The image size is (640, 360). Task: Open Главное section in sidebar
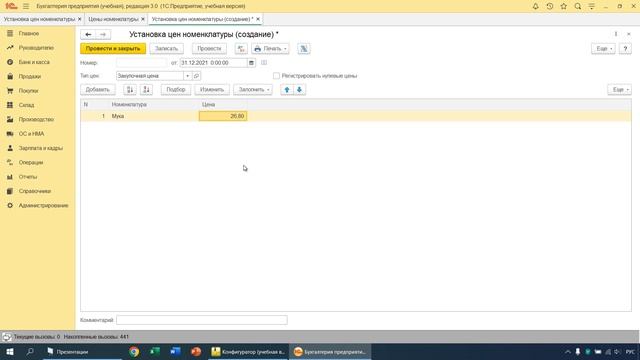pyautogui.click(x=29, y=33)
